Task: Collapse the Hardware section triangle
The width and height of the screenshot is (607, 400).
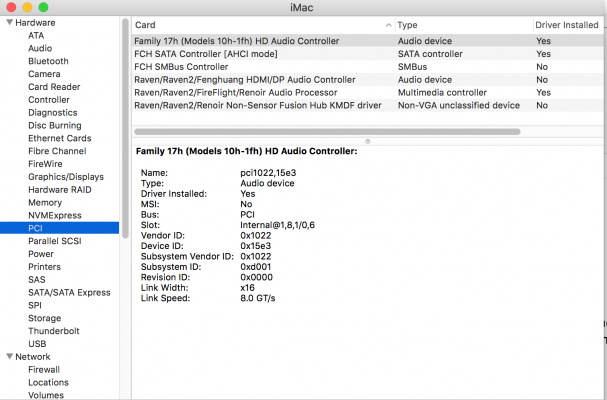Action: (x=9, y=22)
